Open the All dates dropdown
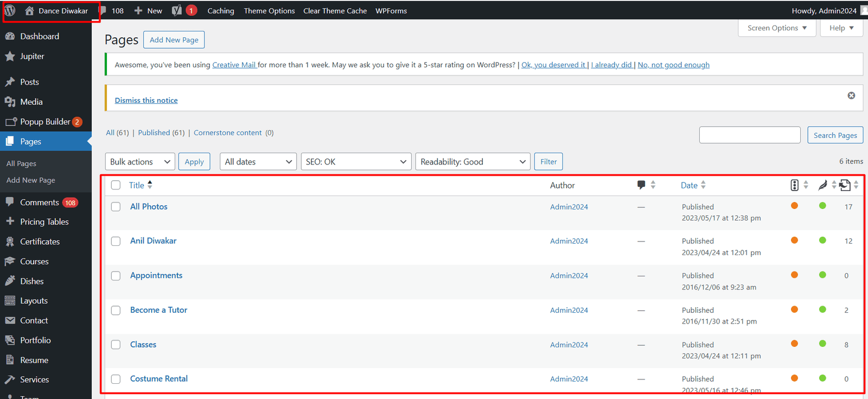 pyautogui.click(x=258, y=162)
